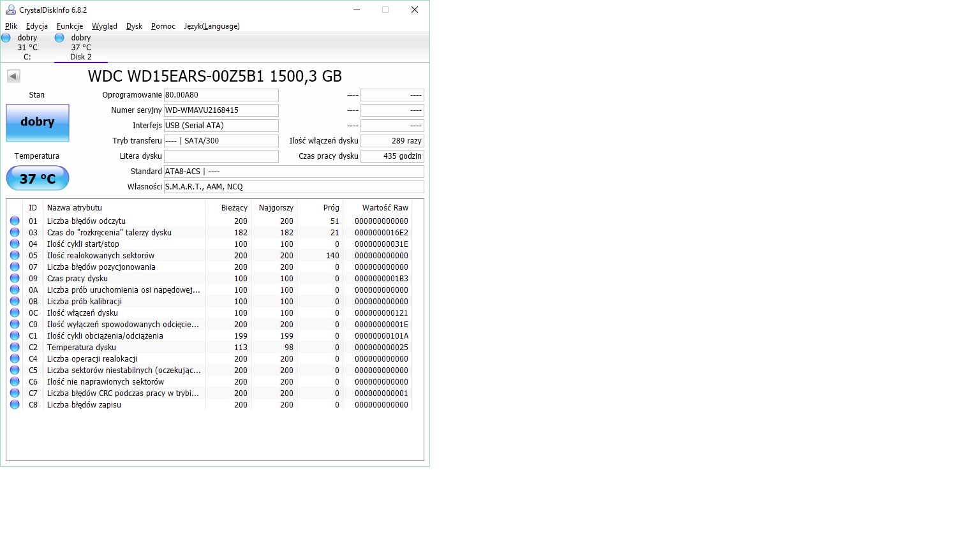This screenshot has height=551, width=980.
Task: Click the Własności field showing S.M.A.R.T., AAM, NCQ
Action: point(294,187)
